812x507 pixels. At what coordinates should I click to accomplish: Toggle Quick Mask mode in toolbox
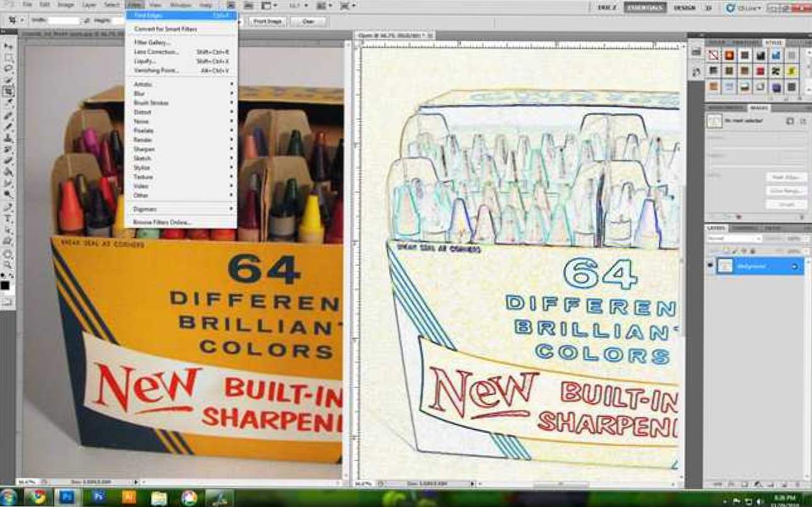tap(8, 302)
